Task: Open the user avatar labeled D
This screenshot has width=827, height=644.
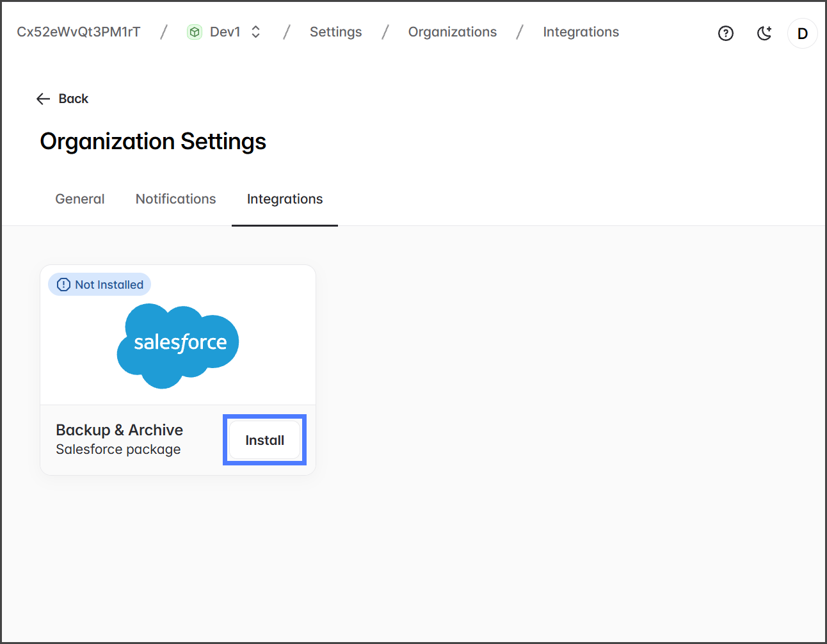Action: (x=802, y=33)
